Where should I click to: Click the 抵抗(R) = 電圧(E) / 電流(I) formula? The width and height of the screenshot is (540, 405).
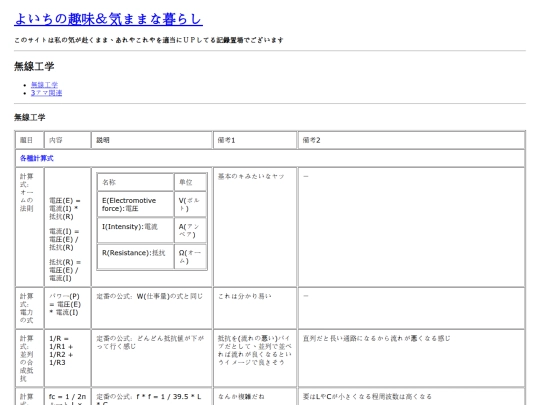[65, 270]
